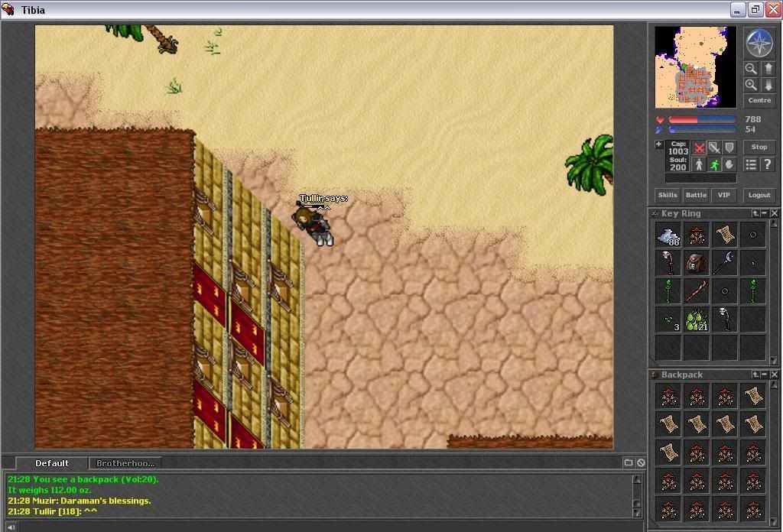The height and width of the screenshot is (532, 783).
Task: Open the quest log with the list icon
Action: [x=751, y=164]
